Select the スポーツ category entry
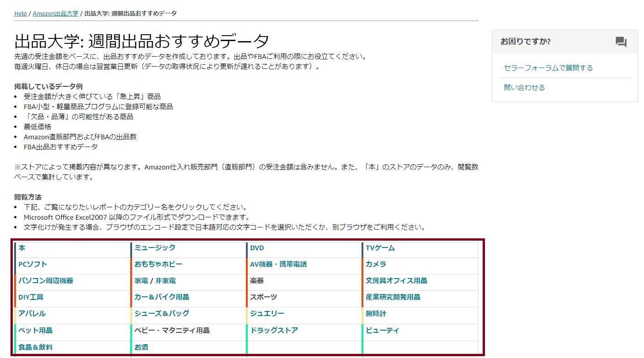Viewport: 644px width, 358px height. click(x=264, y=297)
